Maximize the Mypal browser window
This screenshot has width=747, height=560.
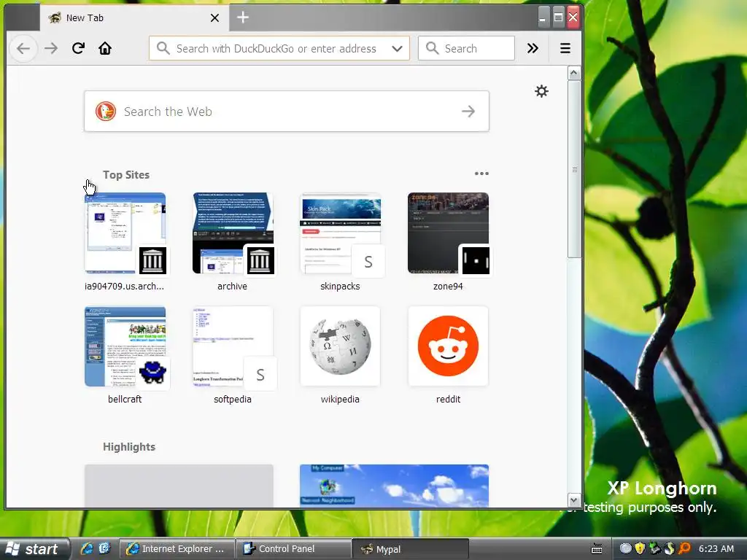558,18
